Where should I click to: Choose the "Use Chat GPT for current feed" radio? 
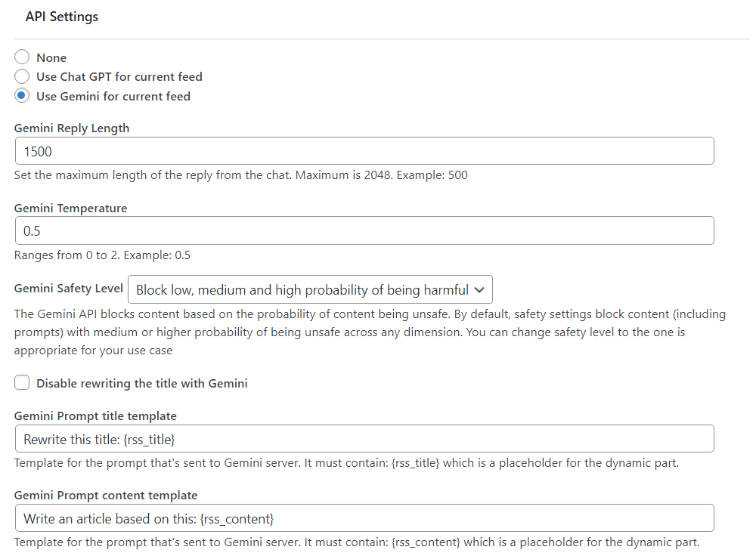click(x=23, y=76)
